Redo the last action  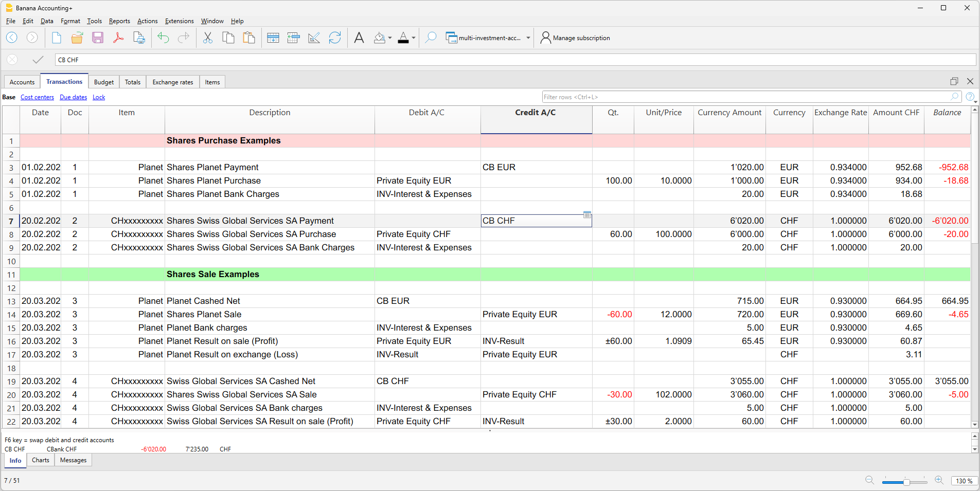point(184,38)
